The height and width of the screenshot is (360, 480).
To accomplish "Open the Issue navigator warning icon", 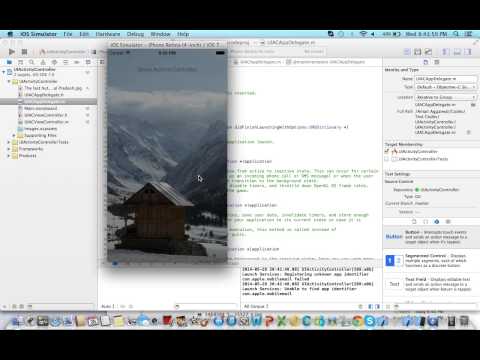I will 43,62.
